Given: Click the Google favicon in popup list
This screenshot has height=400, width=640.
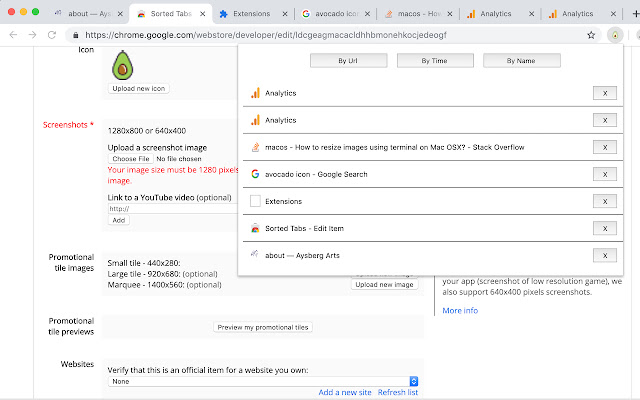Looking at the screenshot, I should click(255, 174).
